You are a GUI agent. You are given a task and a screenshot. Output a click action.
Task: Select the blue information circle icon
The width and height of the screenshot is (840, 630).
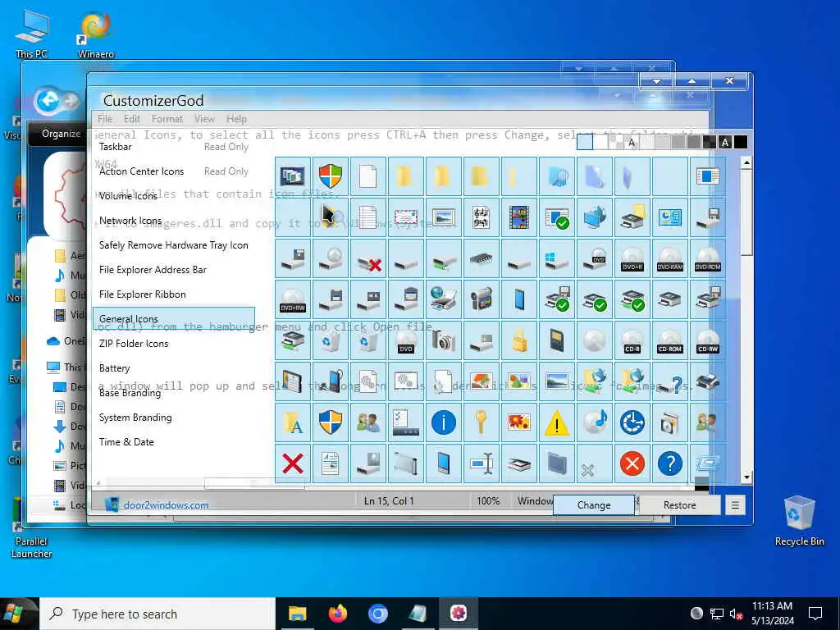point(444,422)
